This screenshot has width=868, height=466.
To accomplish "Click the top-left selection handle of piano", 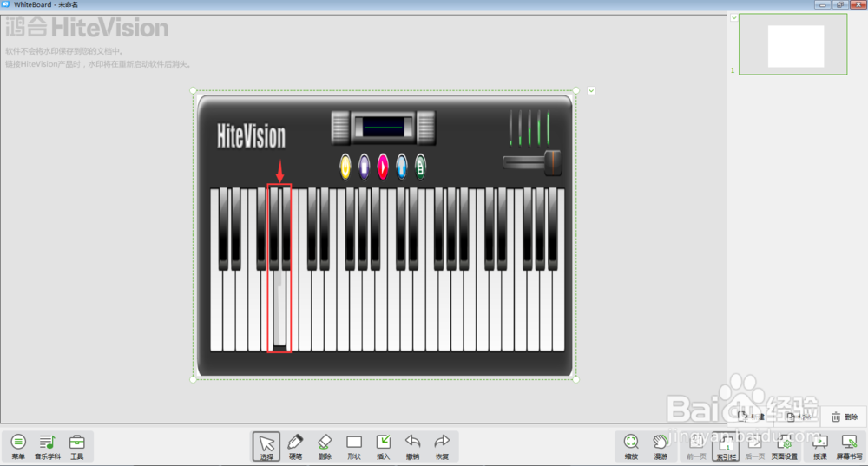I will pyautogui.click(x=194, y=91).
